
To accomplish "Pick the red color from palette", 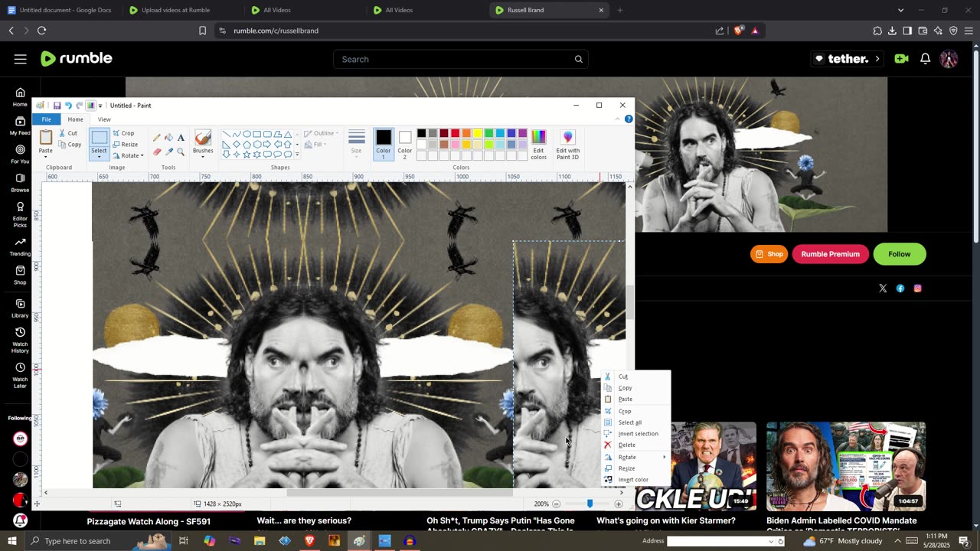I will click(x=455, y=134).
